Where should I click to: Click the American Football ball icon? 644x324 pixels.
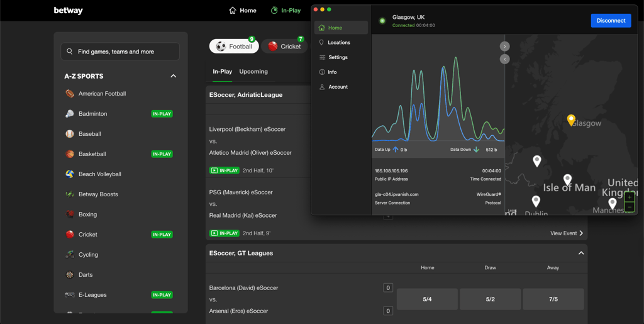pos(70,93)
